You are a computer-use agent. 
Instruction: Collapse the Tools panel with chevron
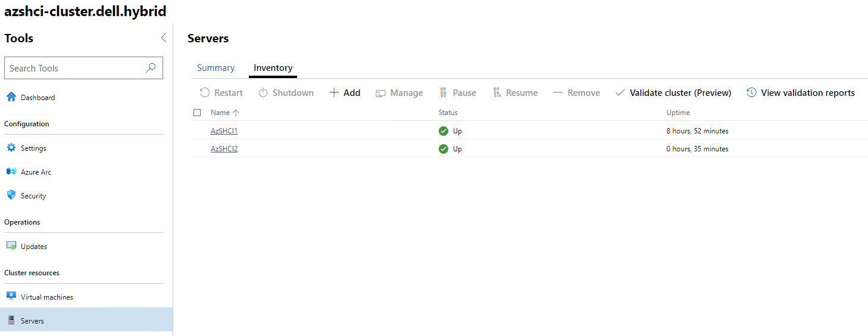(164, 38)
